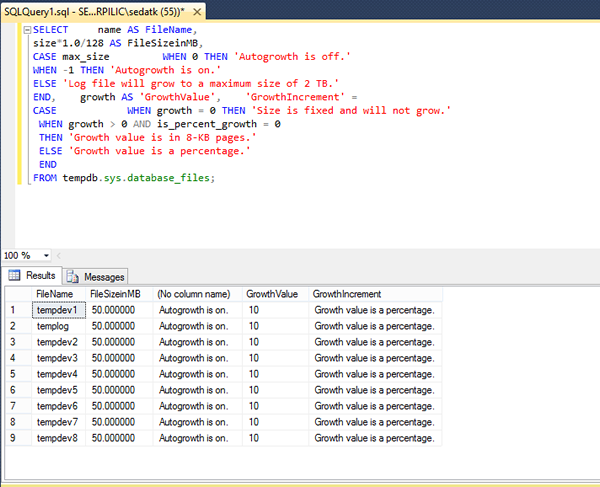Click growth percentage cell for tempdev1
This screenshot has width=600, height=487.
[375, 310]
